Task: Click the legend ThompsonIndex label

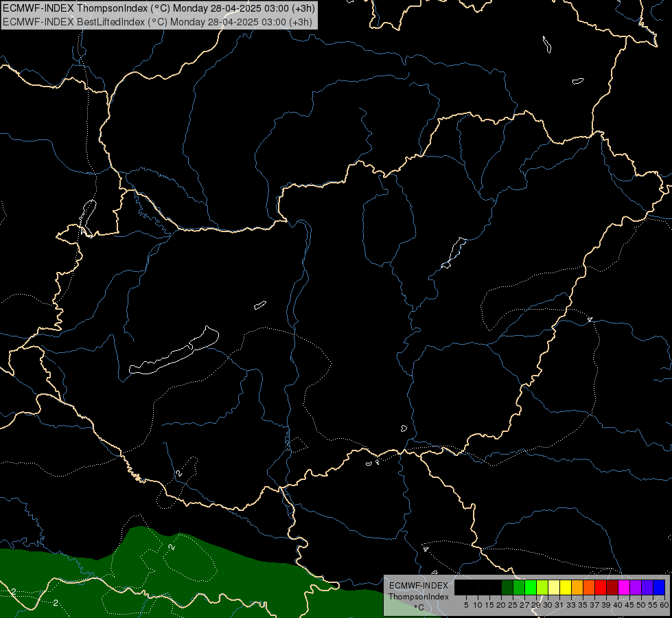Action: (419, 597)
